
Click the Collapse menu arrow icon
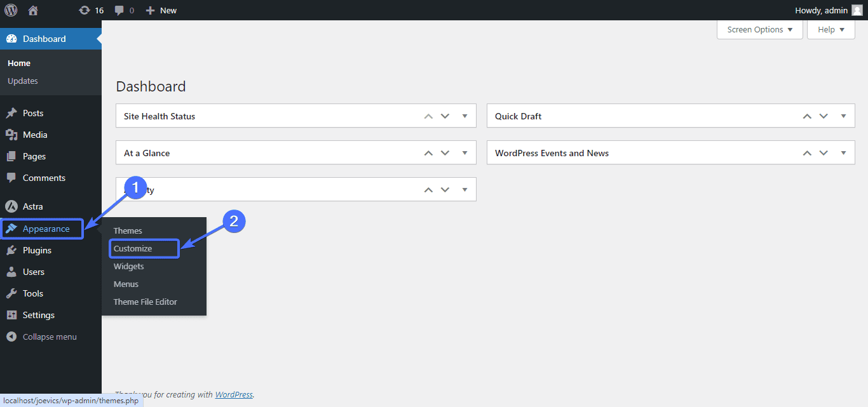coord(11,337)
